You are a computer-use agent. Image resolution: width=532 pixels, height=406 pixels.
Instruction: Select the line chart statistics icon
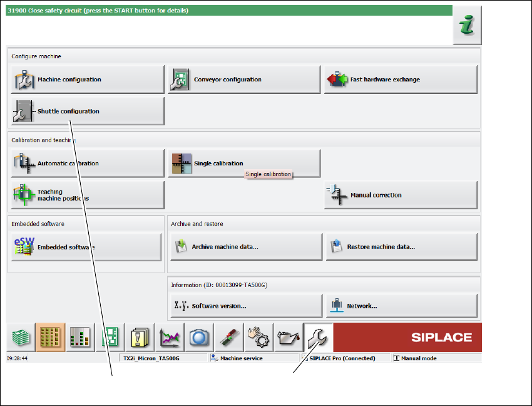point(170,337)
